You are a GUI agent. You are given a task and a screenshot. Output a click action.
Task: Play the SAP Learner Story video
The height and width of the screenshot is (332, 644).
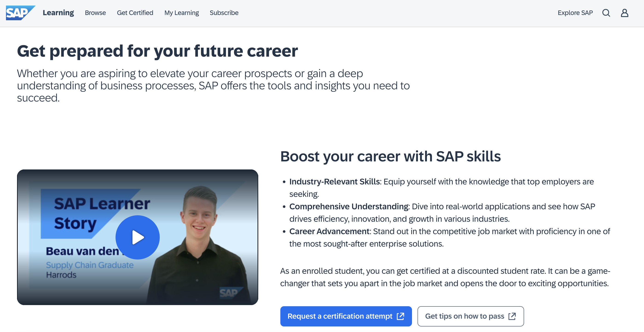point(137,237)
